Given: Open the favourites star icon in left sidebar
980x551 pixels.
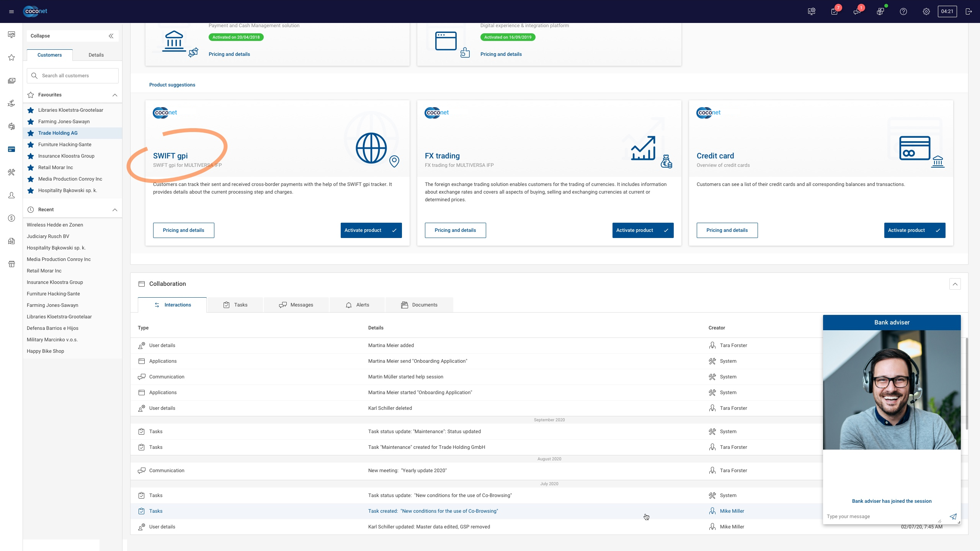Looking at the screenshot, I should [11, 57].
